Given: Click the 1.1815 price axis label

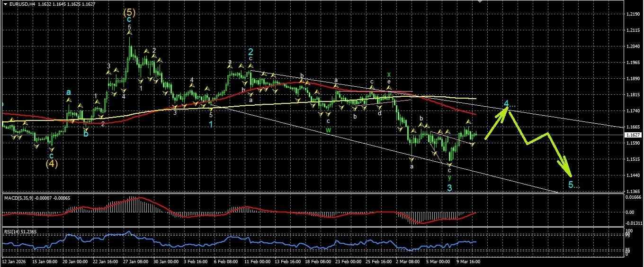Looking at the screenshot, I should tap(632, 95).
